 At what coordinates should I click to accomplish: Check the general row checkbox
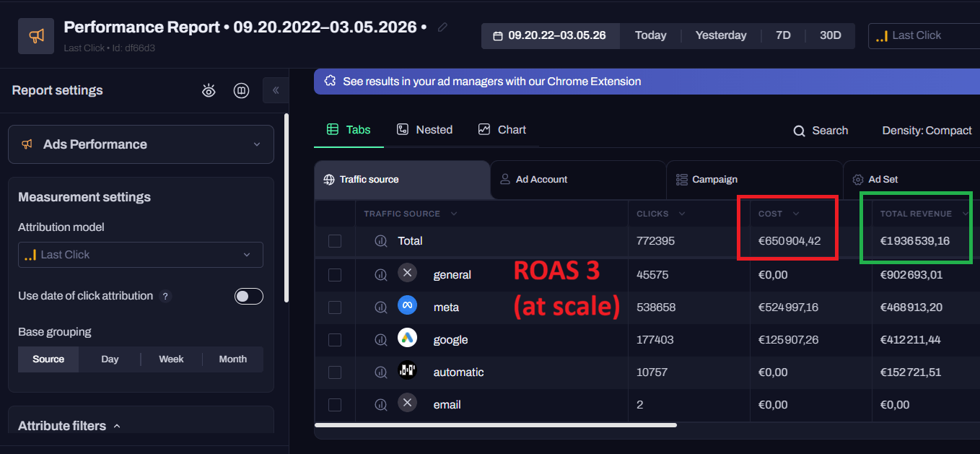pyautogui.click(x=335, y=274)
